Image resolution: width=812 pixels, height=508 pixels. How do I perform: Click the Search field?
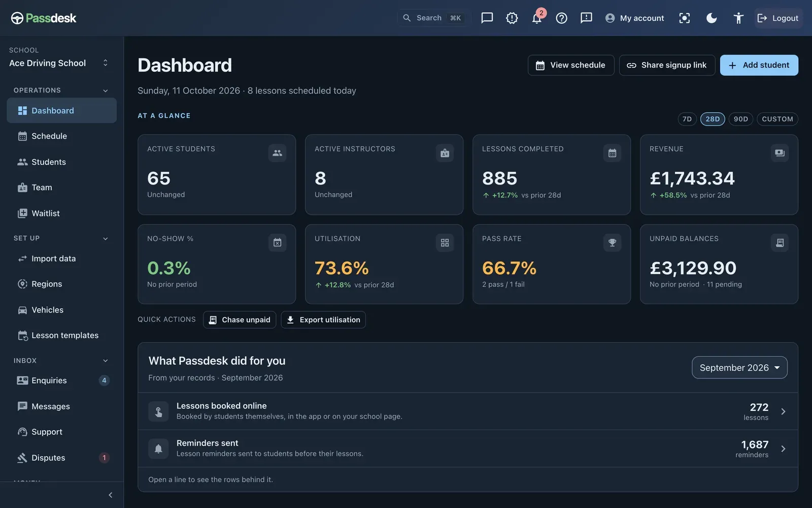click(433, 18)
